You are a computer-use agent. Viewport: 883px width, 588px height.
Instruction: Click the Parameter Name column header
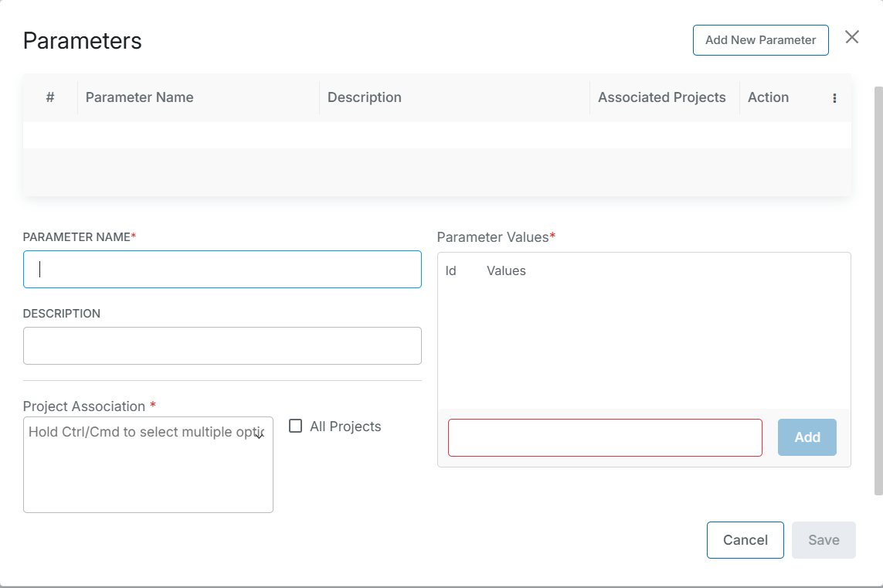[x=139, y=97]
